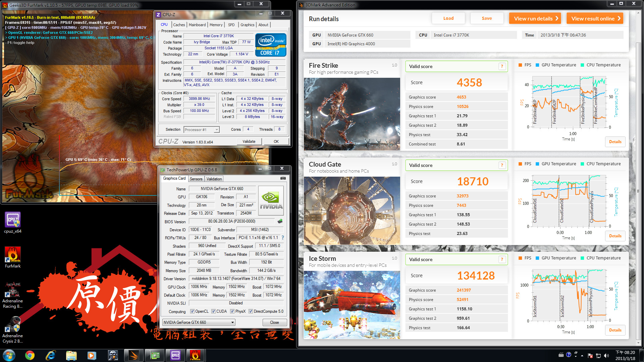Screen dimensions: 644x362
Task: Click the volume speaker tray icon
Action: (606, 356)
